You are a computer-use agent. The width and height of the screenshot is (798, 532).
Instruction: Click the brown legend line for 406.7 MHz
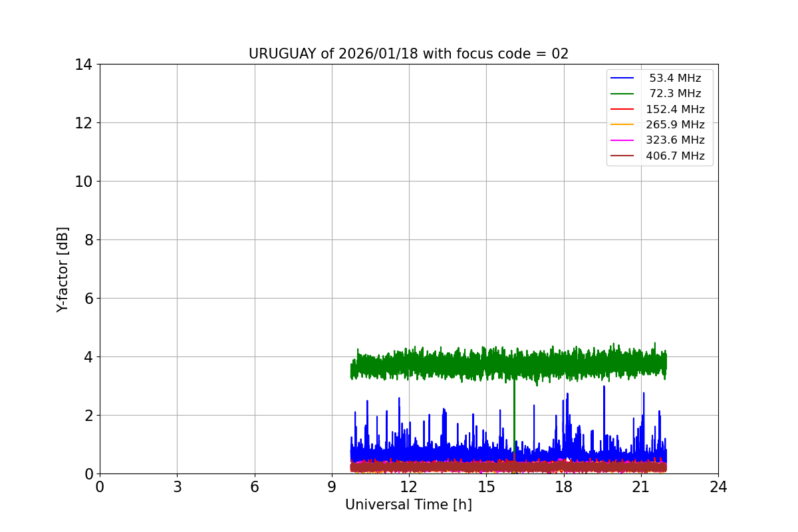pos(622,156)
